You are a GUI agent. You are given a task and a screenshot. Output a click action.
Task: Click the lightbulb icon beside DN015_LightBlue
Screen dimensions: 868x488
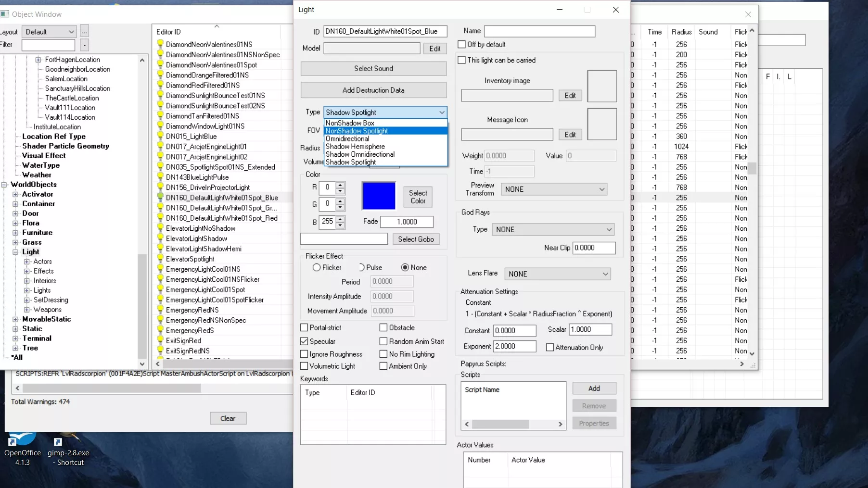pyautogui.click(x=160, y=136)
